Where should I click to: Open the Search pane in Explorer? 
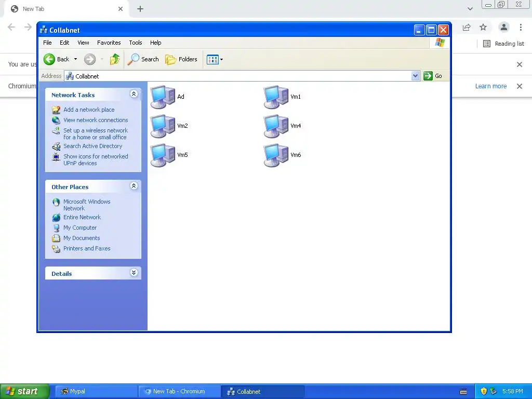(x=143, y=59)
